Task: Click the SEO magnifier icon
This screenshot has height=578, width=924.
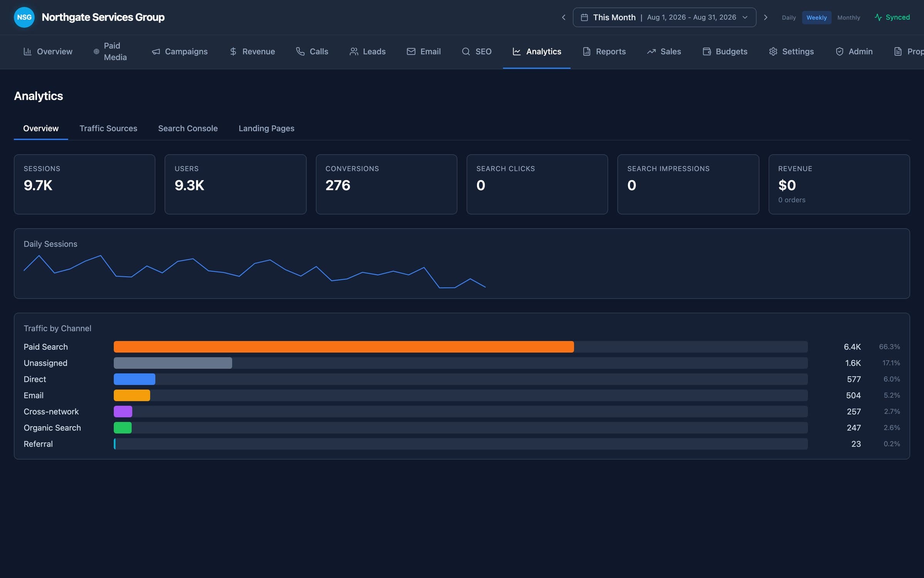Action: click(466, 51)
